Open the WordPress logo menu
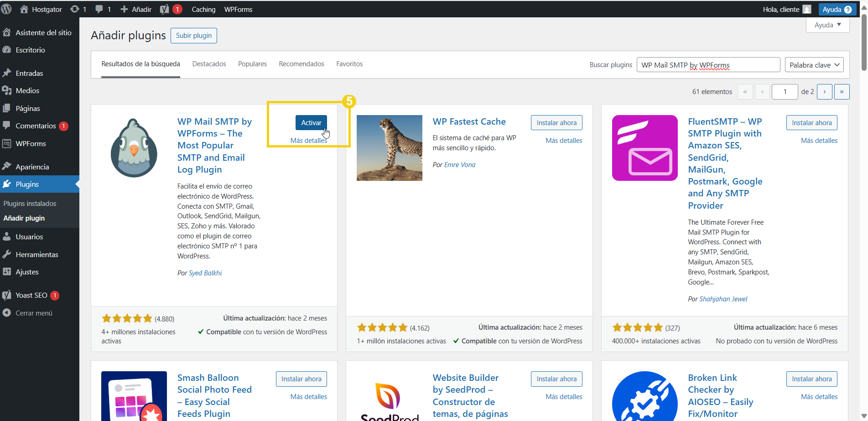The image size is (868, 421). pos(6,9)
